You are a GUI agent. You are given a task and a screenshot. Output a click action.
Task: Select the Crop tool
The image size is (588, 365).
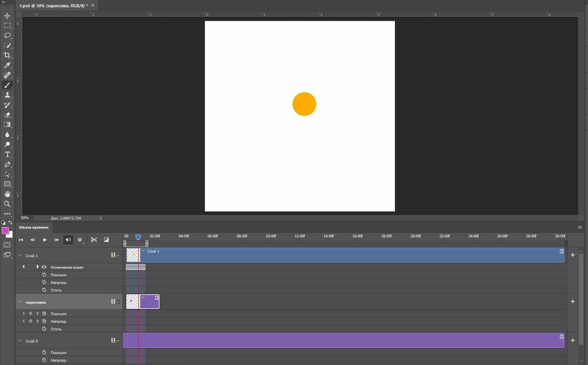tap(7, 55)
